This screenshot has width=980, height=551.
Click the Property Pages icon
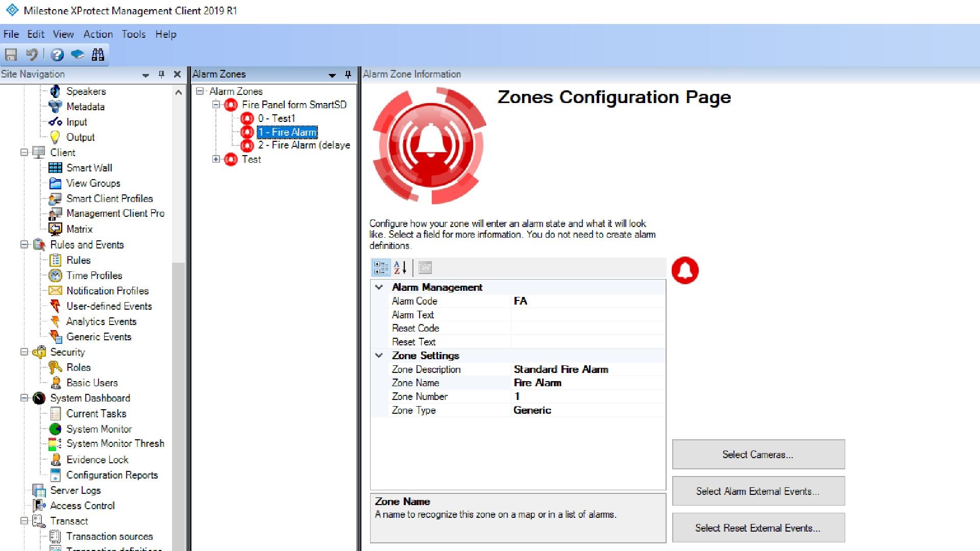tap(425, 268)
